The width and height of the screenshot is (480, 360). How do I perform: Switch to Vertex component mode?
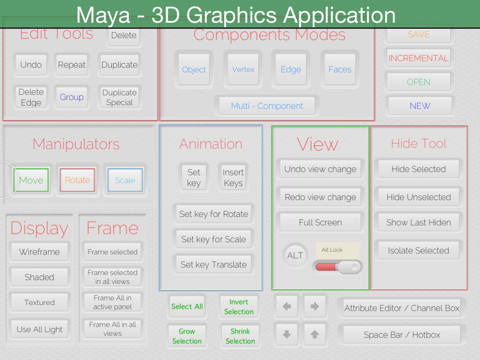pos(243,69)
